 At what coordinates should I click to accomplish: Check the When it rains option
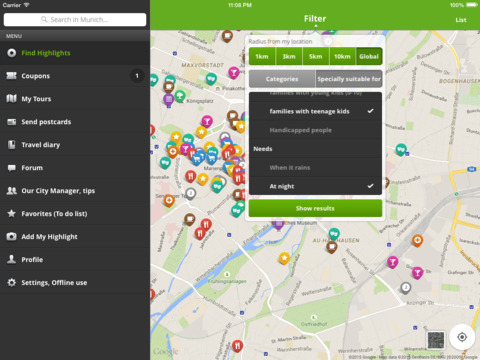315,167
